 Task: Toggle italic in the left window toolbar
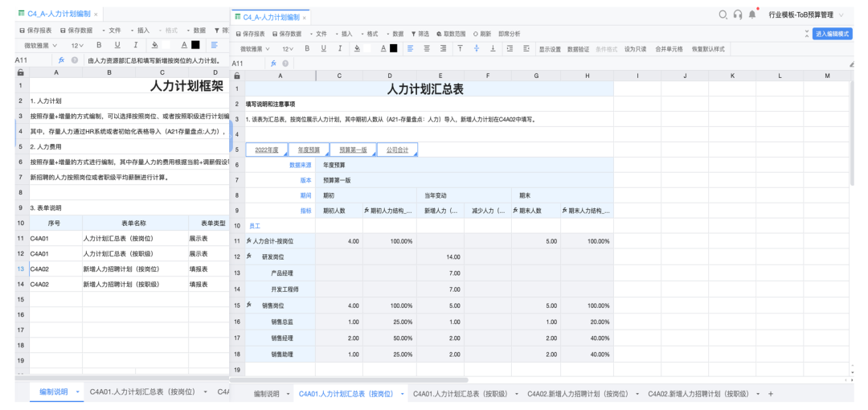coord(136,46)
